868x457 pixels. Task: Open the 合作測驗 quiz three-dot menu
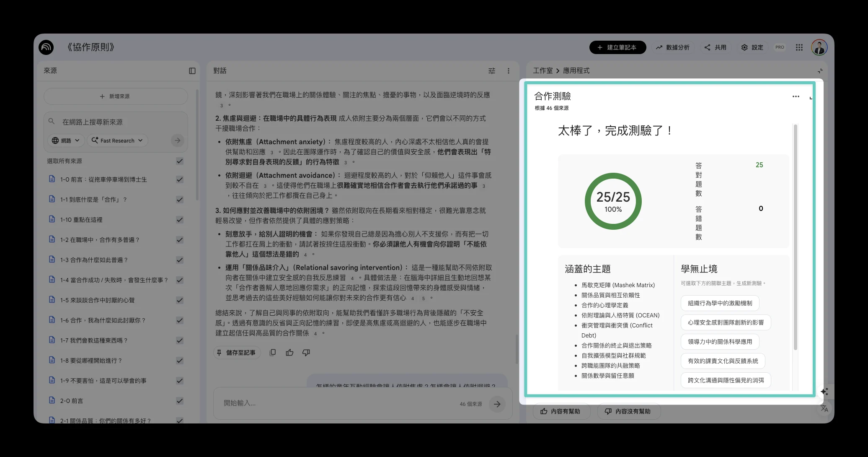796,96
